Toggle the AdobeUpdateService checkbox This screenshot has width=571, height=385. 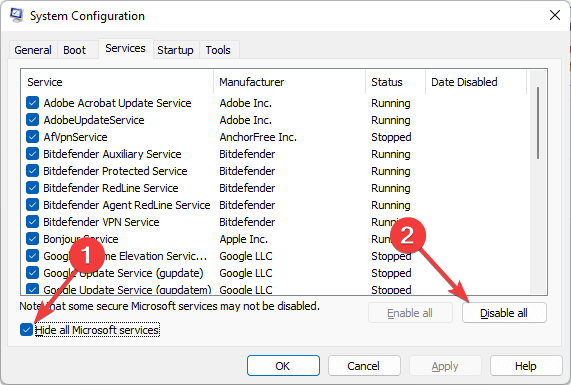point(32,119)
